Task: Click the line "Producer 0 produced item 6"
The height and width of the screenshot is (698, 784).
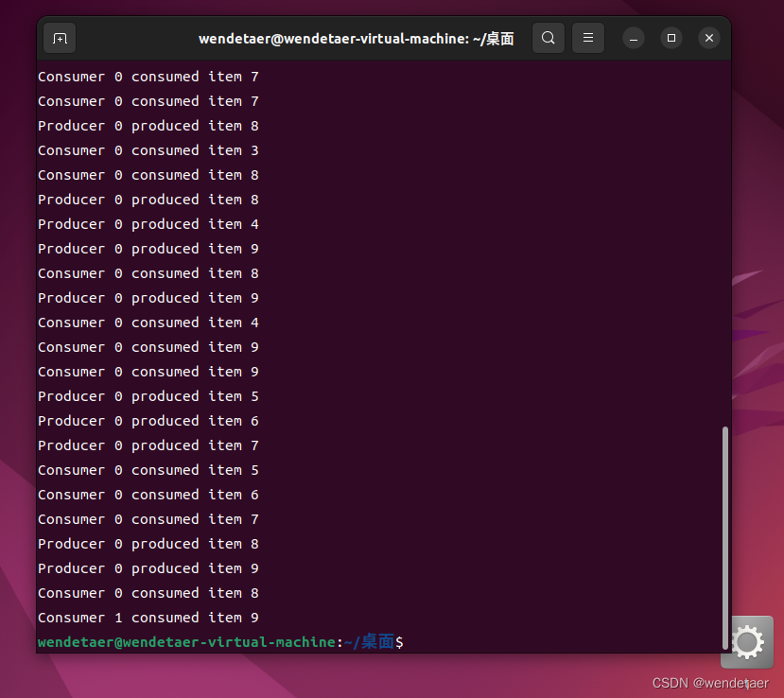Action: pos(148,421)
